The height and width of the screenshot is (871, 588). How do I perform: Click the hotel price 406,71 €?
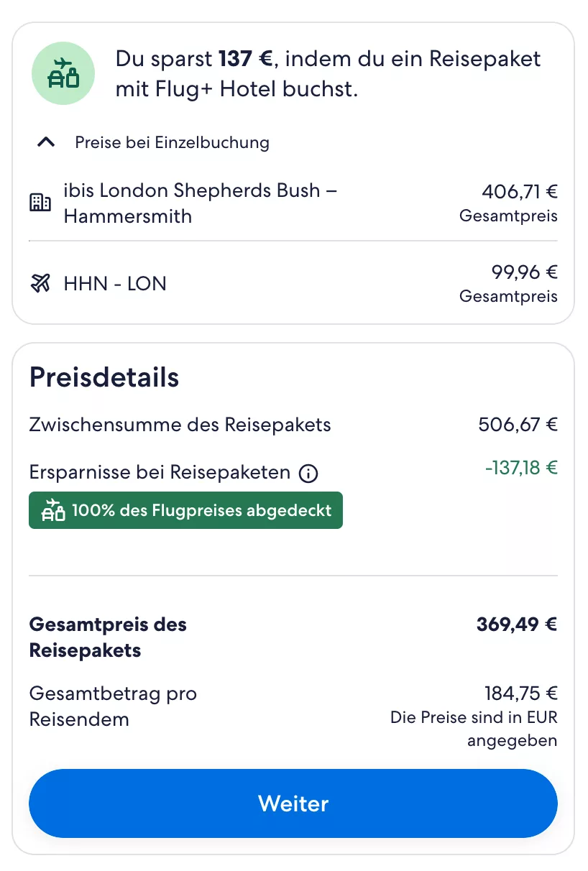point(519,192)
